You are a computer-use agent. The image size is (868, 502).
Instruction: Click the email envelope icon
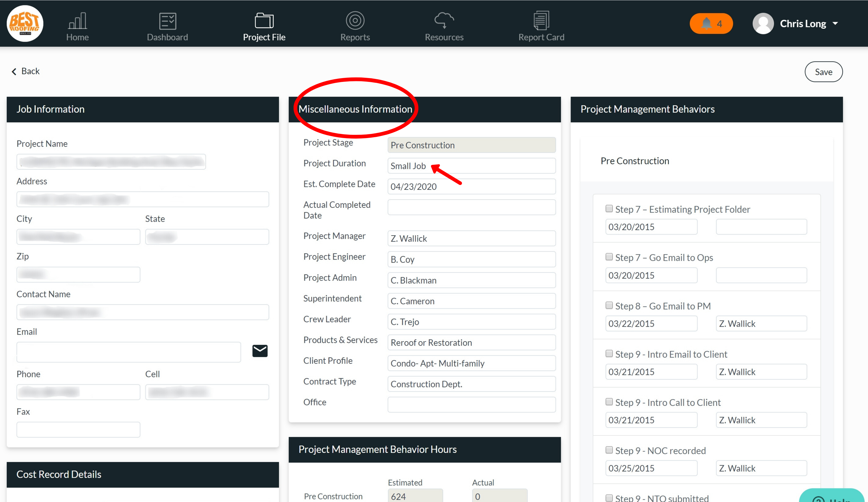pyautogui.click(x=260, y=351)
